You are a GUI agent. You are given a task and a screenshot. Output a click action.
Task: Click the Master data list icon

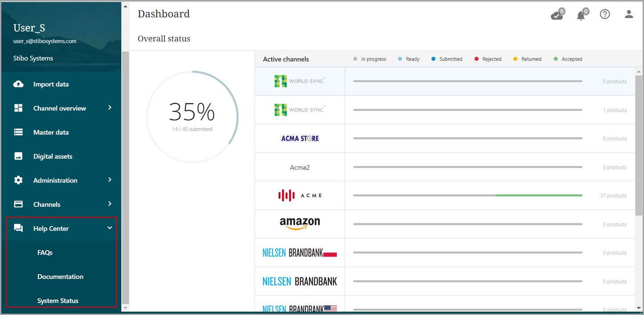pyautogui.click(x=18, y=132)
